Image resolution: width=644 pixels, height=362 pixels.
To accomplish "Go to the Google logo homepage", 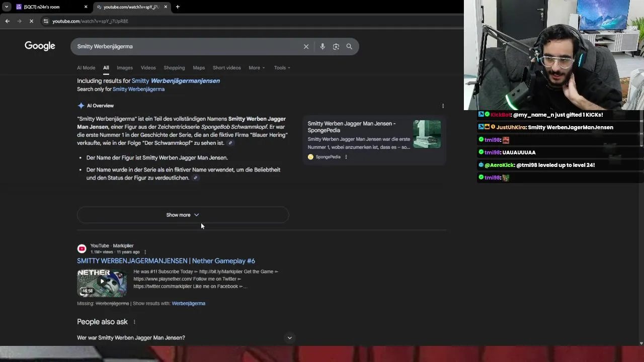I will 40,46.
